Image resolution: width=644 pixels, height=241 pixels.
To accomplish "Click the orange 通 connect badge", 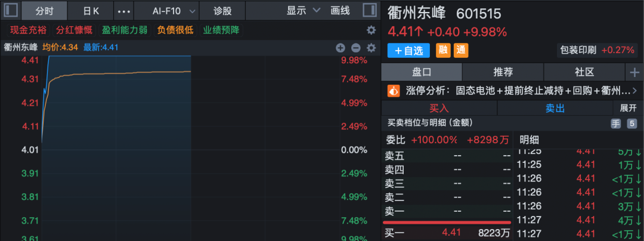I will [x=461, y=51].
